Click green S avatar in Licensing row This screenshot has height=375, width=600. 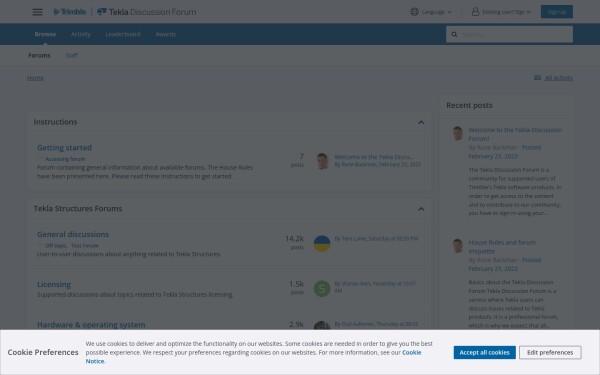click(x=322, y=289)
